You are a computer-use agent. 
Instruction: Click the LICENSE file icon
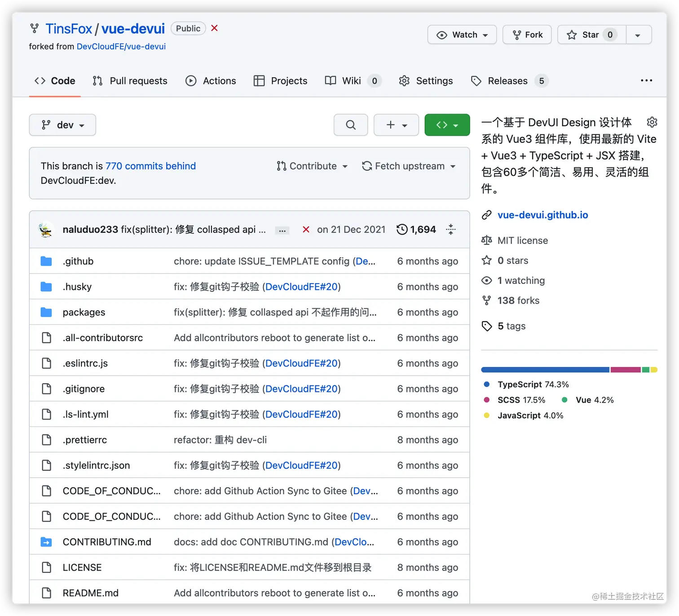(46, 568)
